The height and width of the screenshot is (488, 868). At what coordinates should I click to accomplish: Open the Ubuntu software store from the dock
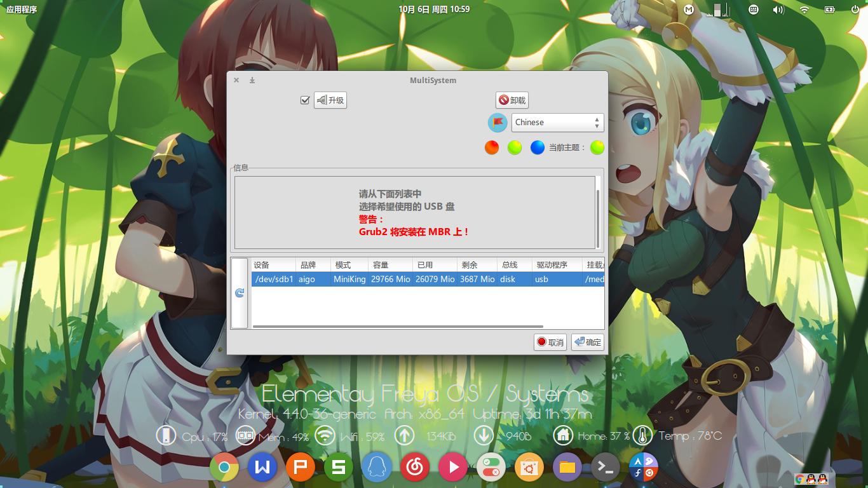click(x=529, y=466)
